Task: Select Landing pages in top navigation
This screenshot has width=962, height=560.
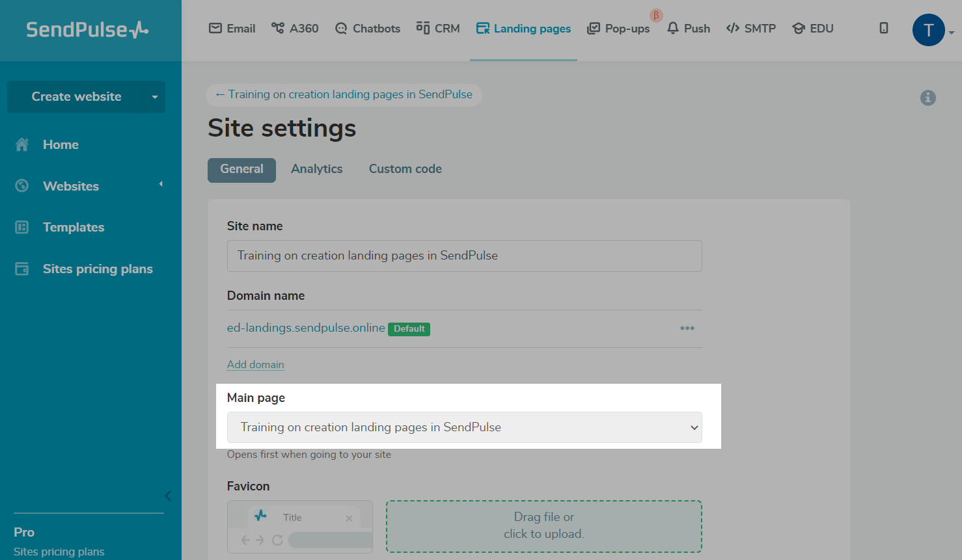Action: coord(523,29)
